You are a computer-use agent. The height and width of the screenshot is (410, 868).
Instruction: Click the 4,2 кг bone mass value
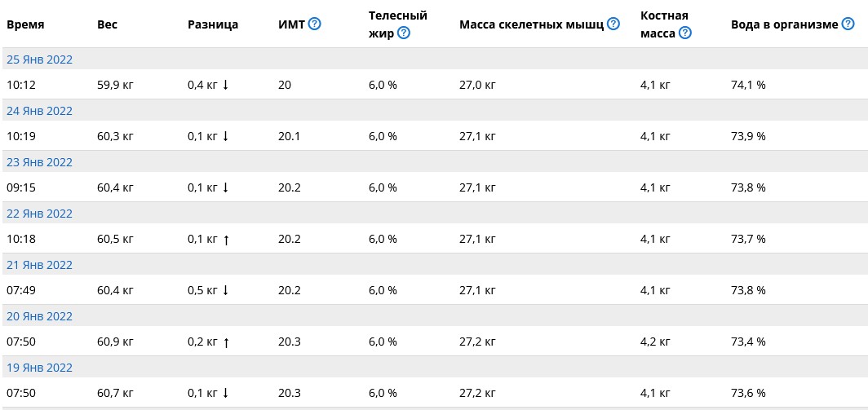click(x=655, y=342)
